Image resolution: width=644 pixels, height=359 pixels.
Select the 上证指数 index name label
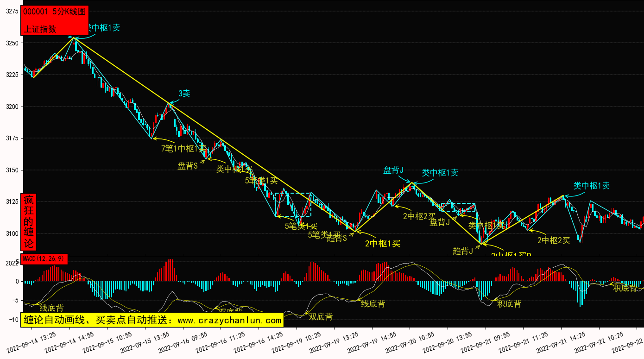click(40, 29)
